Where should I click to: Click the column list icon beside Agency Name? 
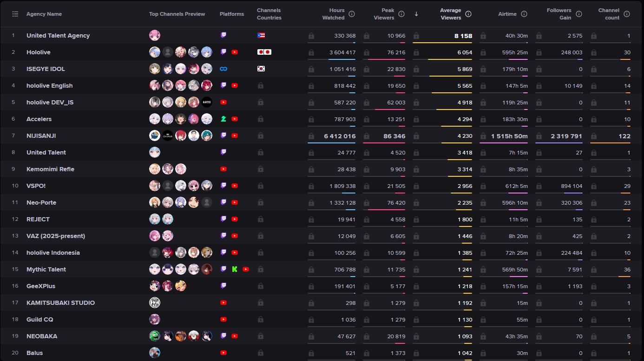point(15,14)
